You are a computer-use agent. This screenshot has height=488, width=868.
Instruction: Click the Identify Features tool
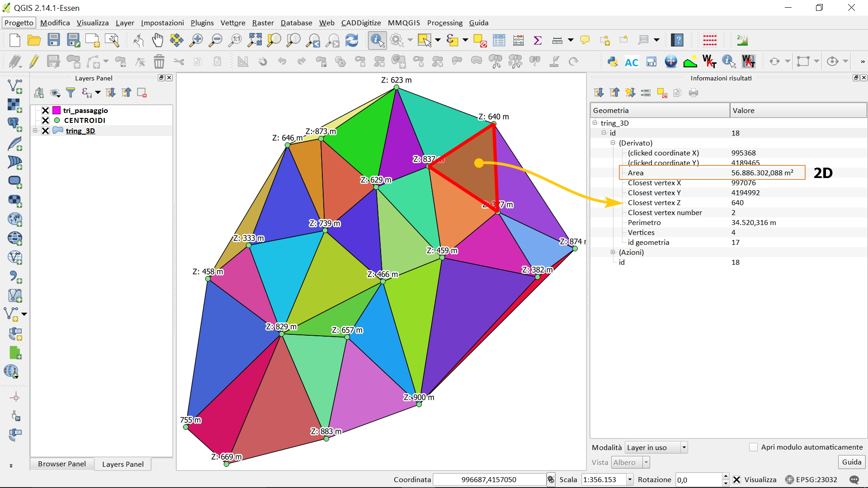pyautogui.click(x=377, y=40)
